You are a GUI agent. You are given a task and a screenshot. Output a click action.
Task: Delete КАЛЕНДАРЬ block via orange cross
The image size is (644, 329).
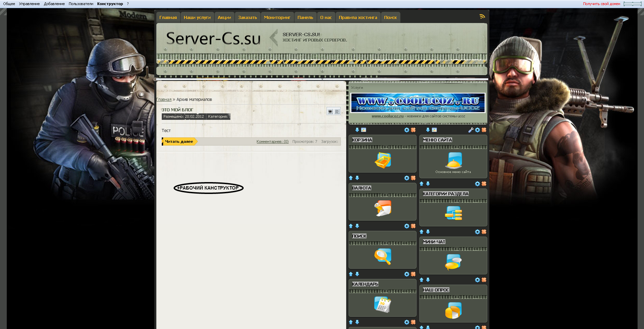click(413, 274)
